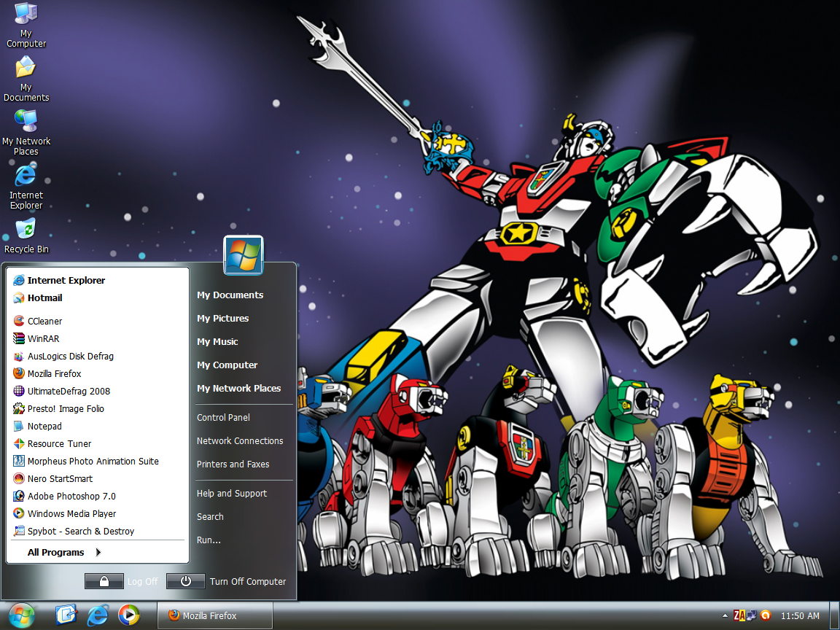Open Hotmail pinned Start menu item
Image resolution: width=840 pixels, height=630 pixels.
tap(98, 297)
